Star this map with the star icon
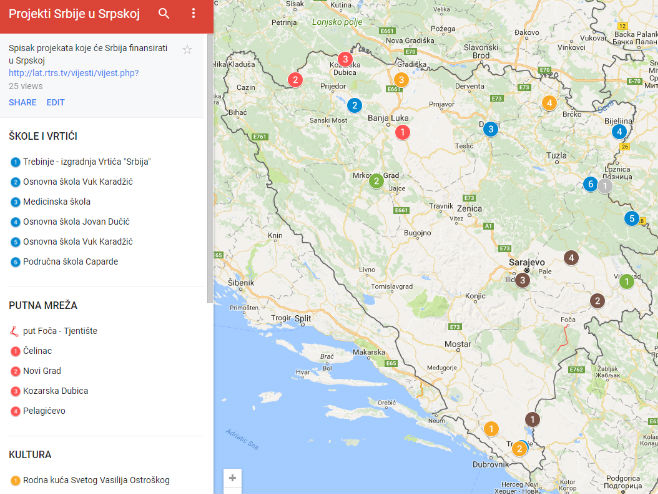 [187, 49]
